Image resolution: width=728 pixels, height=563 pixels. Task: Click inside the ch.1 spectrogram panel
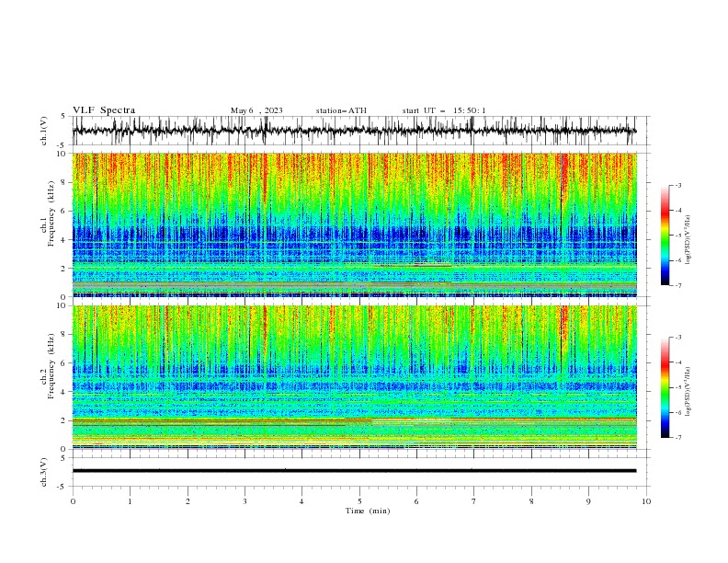(x=355, y=224)
